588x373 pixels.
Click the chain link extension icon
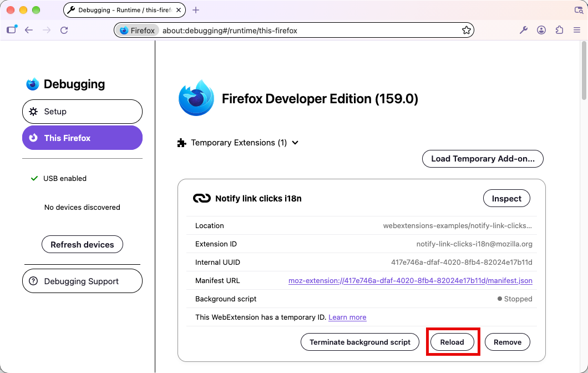point(202,198)
